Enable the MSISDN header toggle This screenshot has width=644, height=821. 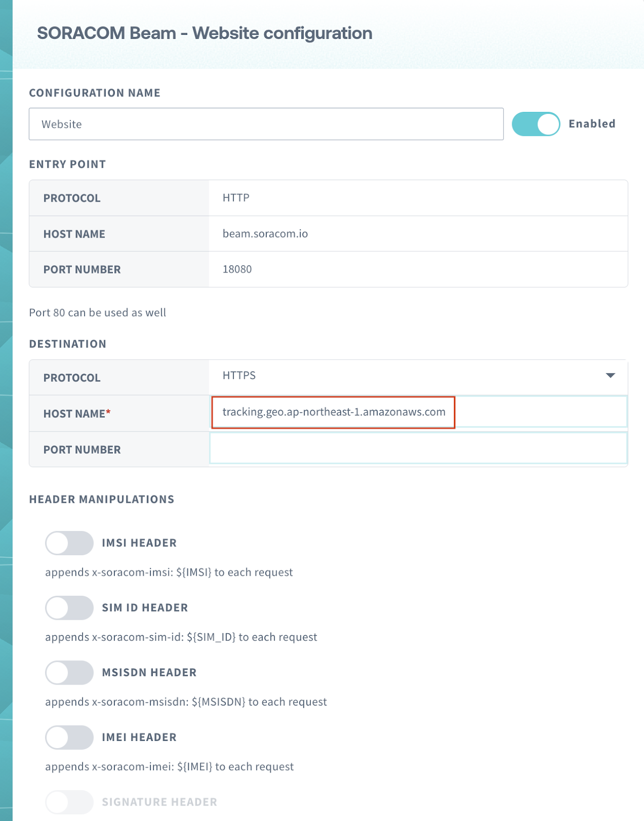[69, 672]
